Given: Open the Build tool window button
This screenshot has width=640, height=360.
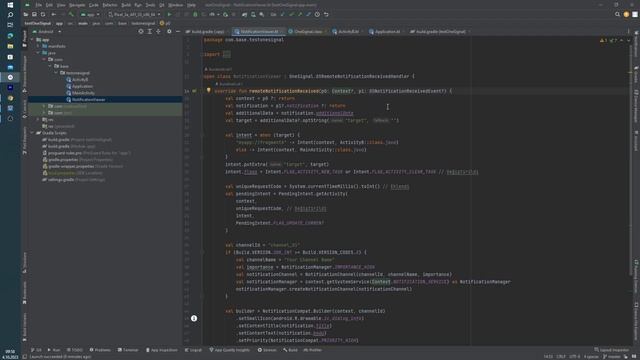Looking at the screenshot, I should [291, 350].
